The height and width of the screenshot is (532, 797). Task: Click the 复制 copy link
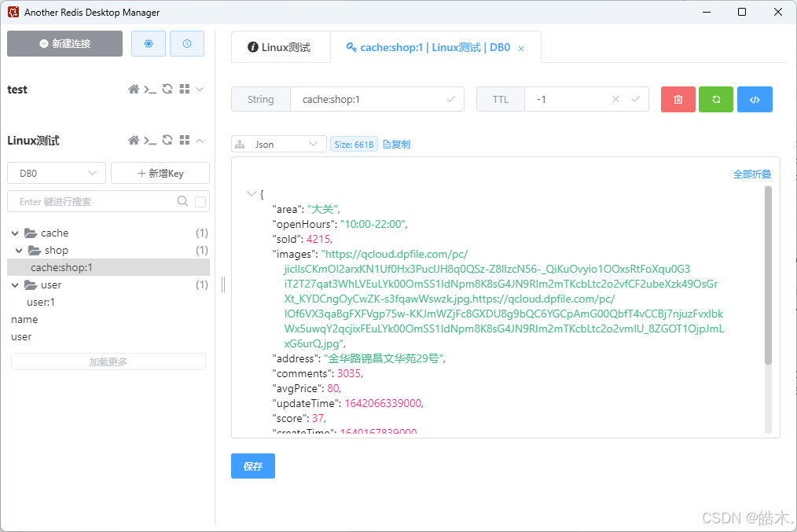[x=396, y=145]
